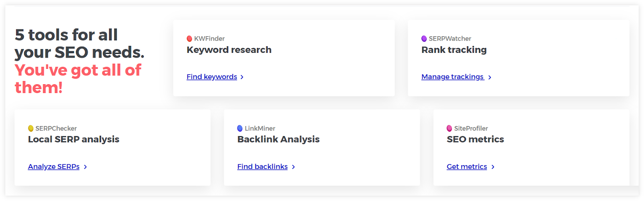Follow the Analyze SERPs link
This screenshot has width=644, height=201.
pyautogui.click(x=54, y=167)
